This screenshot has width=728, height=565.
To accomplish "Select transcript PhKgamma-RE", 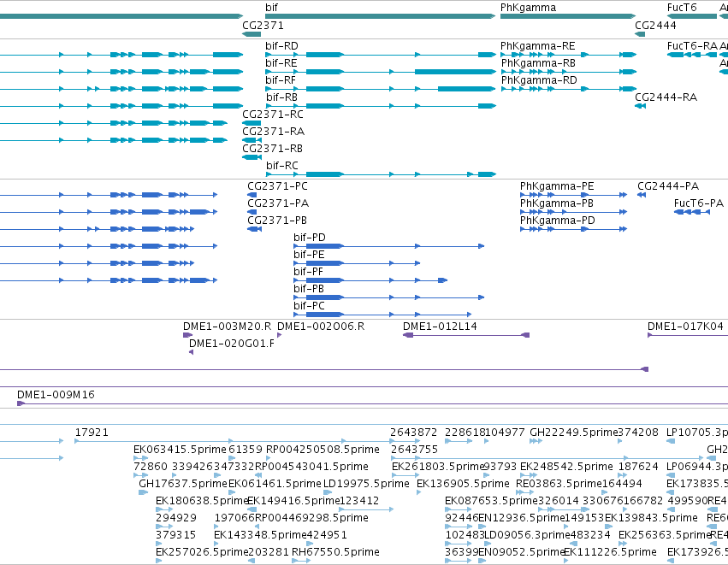I will [568, 55].
